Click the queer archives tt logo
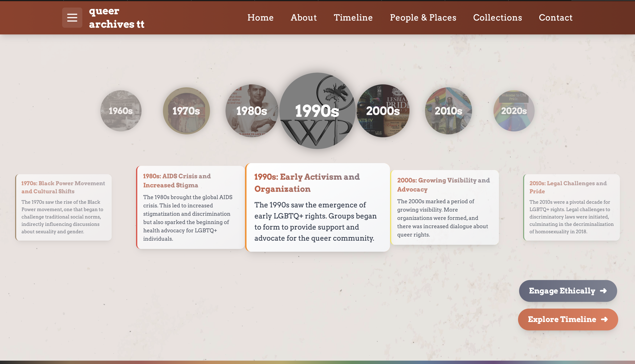 pos(117,17)
